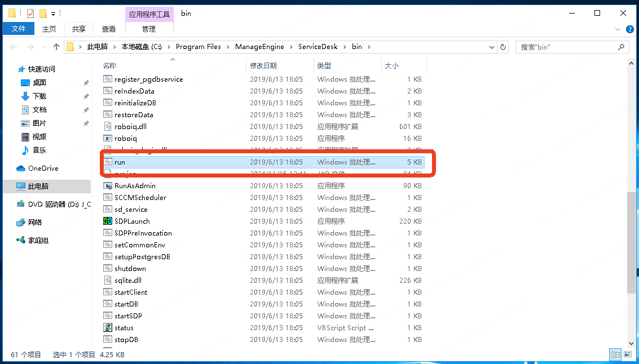639x364 pixels.
Task: Expand the chevron after 本地磁盘 (C:) breadcrumb
Action: coord(168,47)
